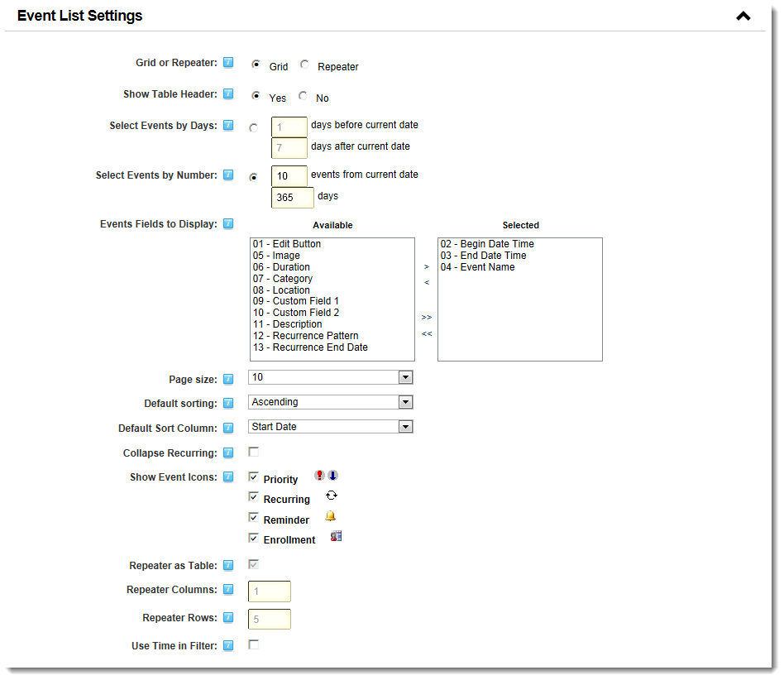Click help for Use Time in Filter
This screenshot has width=784, height=680.
[x=227, y=644]
